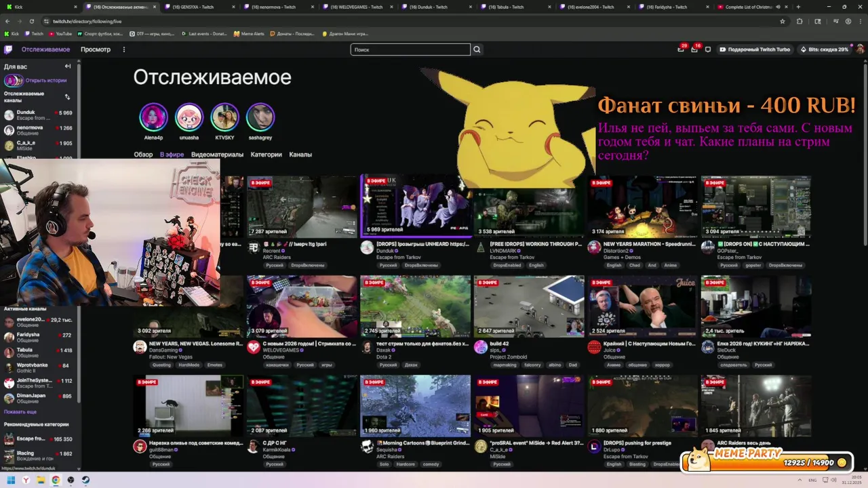
Task: Click Fallout: New Vegas category link
Action: pyautogui.click(x=171, y=357)
